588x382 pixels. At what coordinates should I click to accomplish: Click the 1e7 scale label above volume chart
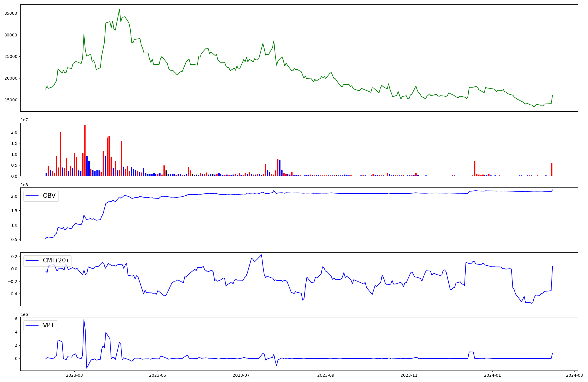[24, 120]
